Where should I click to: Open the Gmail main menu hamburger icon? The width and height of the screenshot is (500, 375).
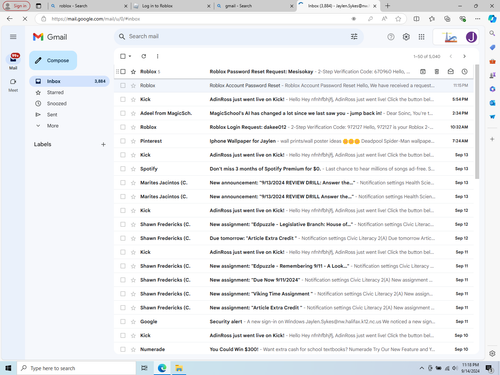[x=13, y=37]
